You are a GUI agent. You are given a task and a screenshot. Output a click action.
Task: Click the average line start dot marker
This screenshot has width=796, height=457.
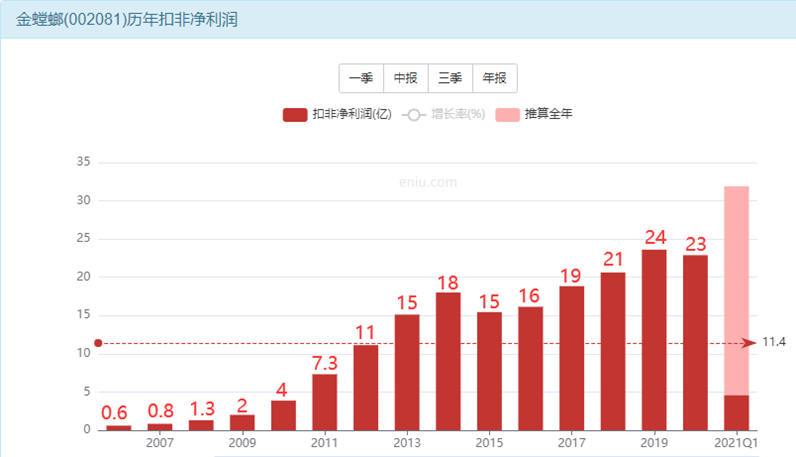pyautogui.click(x=98, y=343)
